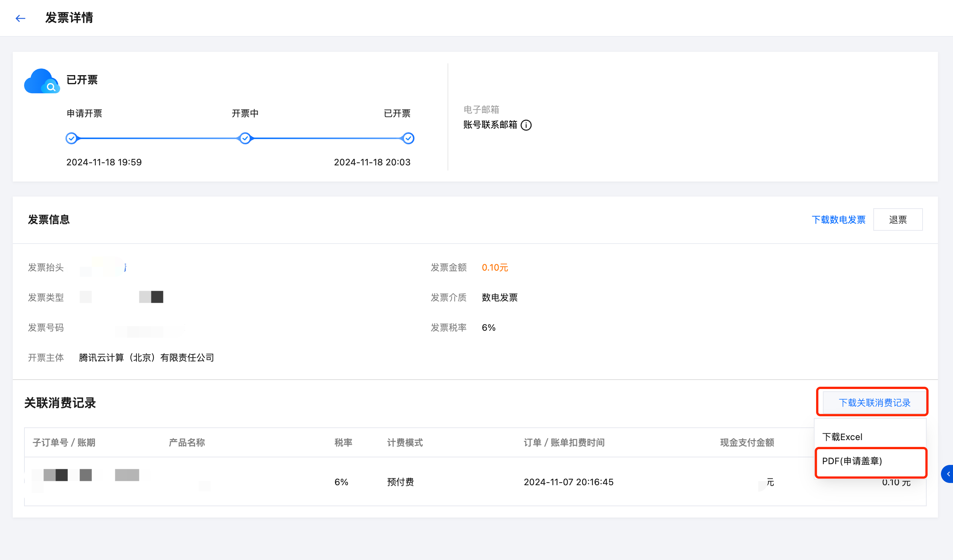Click the final 已开票 step checkmark circle
The image size is (953, 560).
pyautogui.click(x=408, y=138)
